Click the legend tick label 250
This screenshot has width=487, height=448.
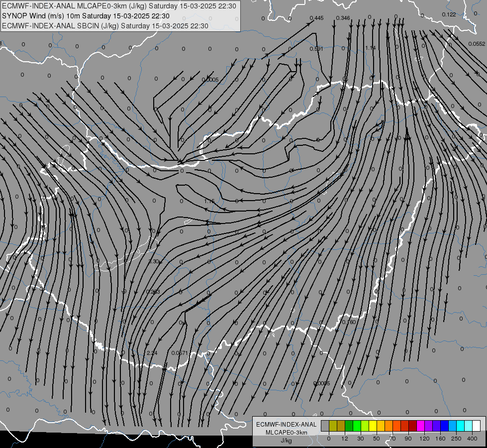pos(456,439)
